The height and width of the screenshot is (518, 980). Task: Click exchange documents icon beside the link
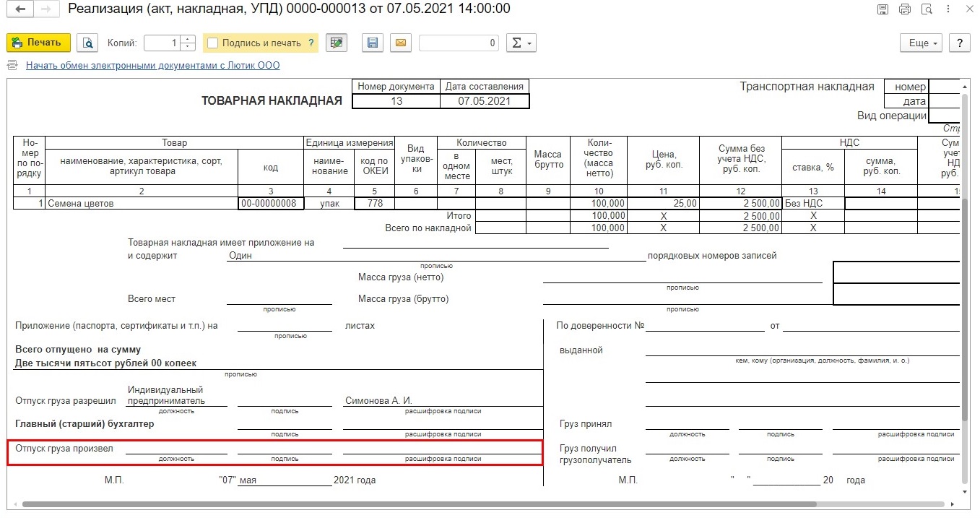(x=12, y=65)
